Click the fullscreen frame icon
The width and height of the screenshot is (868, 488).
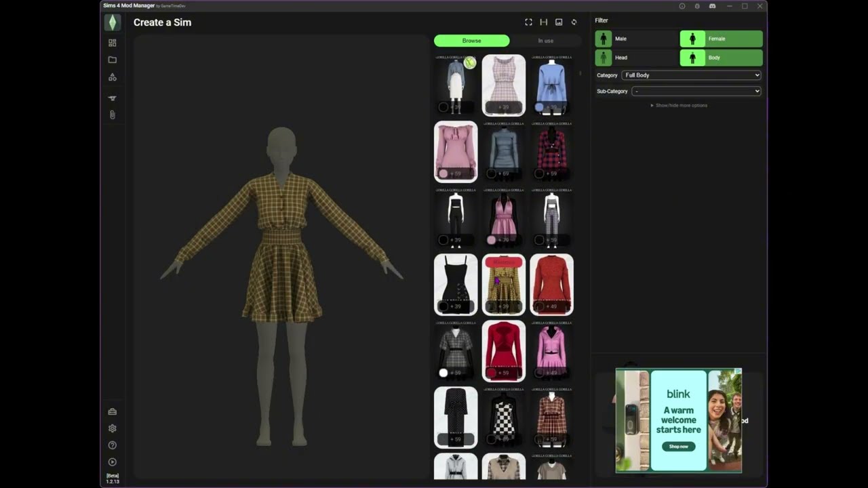(x=528, y=22)
